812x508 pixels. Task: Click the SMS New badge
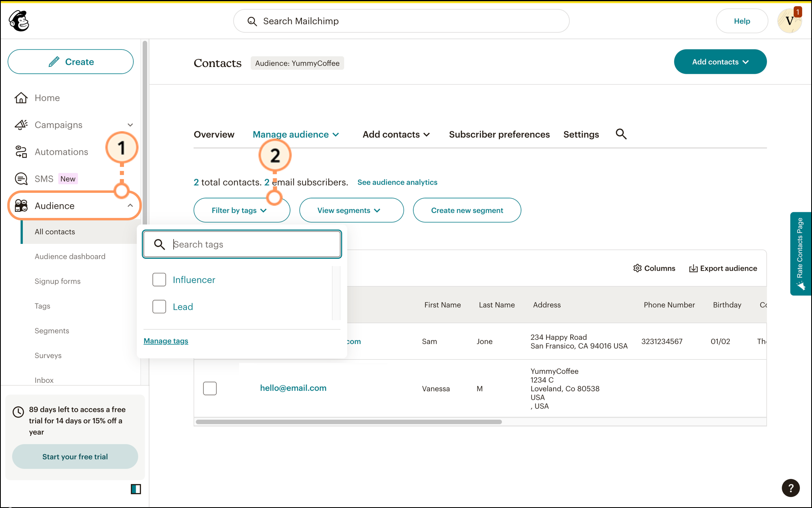(x=68, y=179)
